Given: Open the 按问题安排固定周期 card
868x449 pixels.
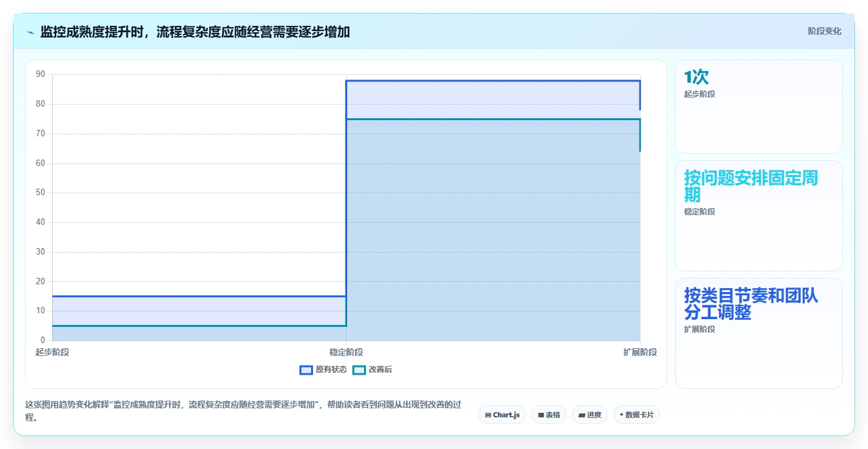Looking at the screenshot, I should 758,216.
